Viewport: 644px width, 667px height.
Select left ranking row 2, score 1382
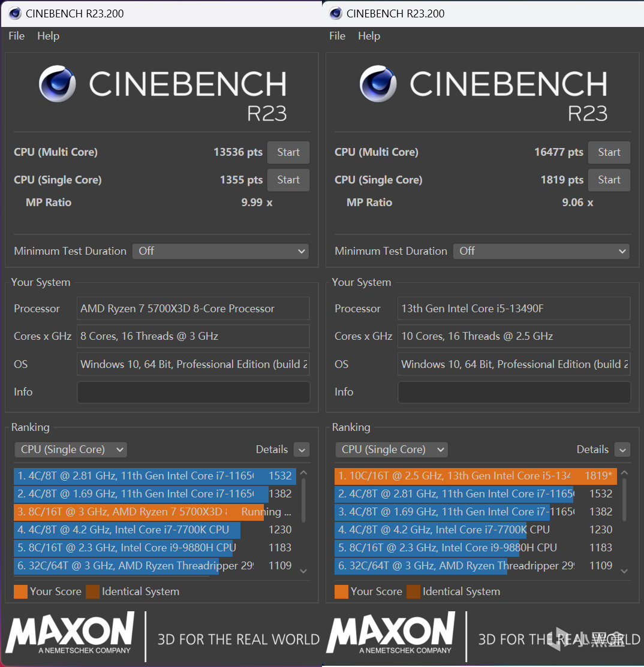(x=155, y=494)
